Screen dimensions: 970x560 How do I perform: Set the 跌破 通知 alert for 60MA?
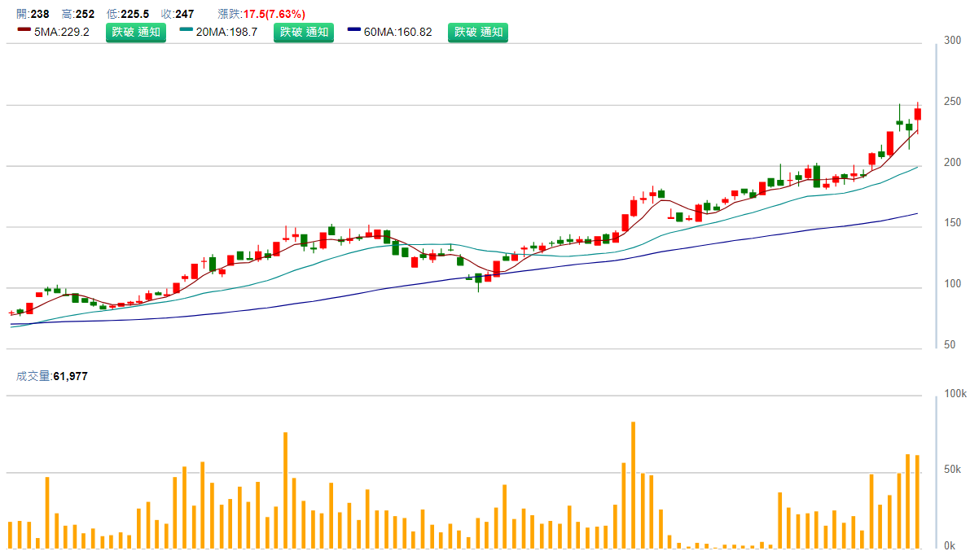coord(478,33)
